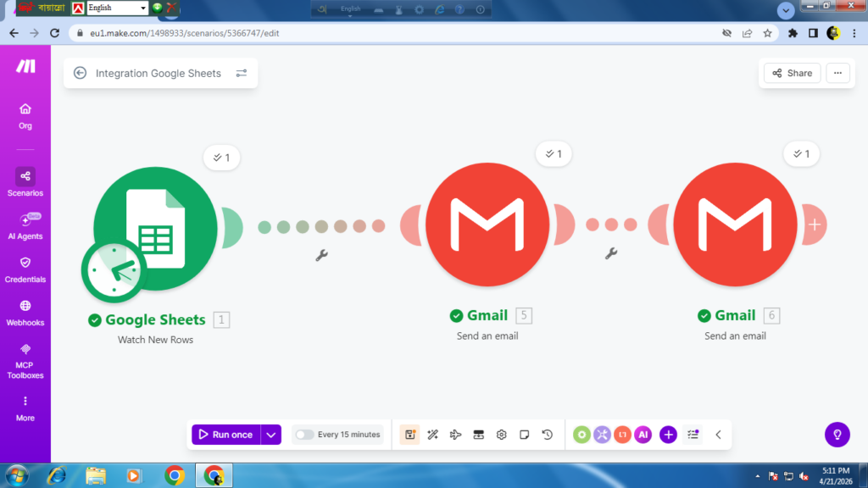The image size is (868, 488).
Task: Open AI Agents section
Action: click(25, 226)
